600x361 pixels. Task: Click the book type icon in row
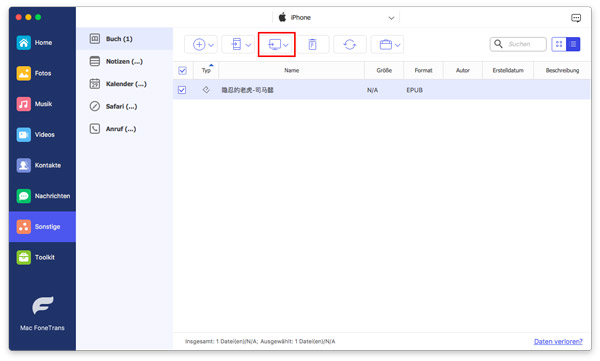[206, 90]
